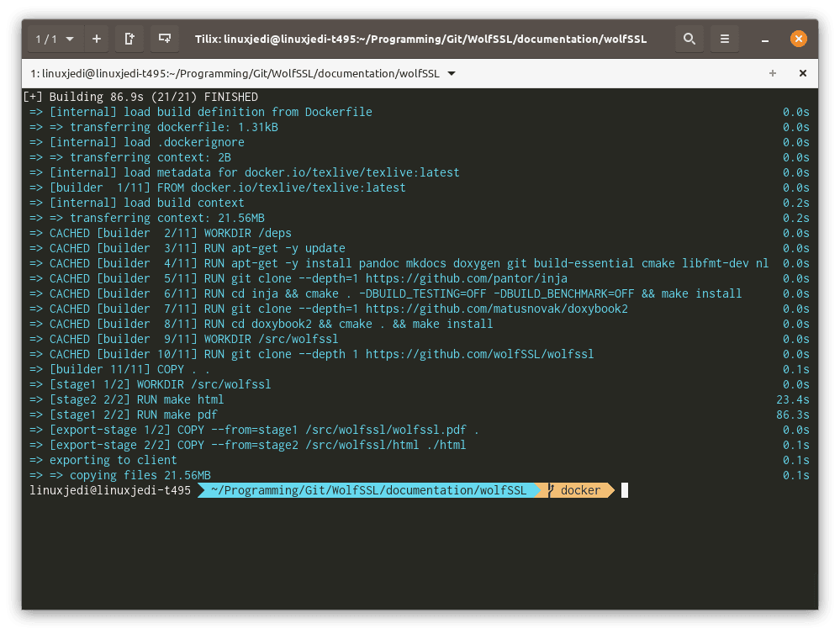Open the github.com/wolfSSL/wolfssl link

pyautogui.click(x=479, y=354)
